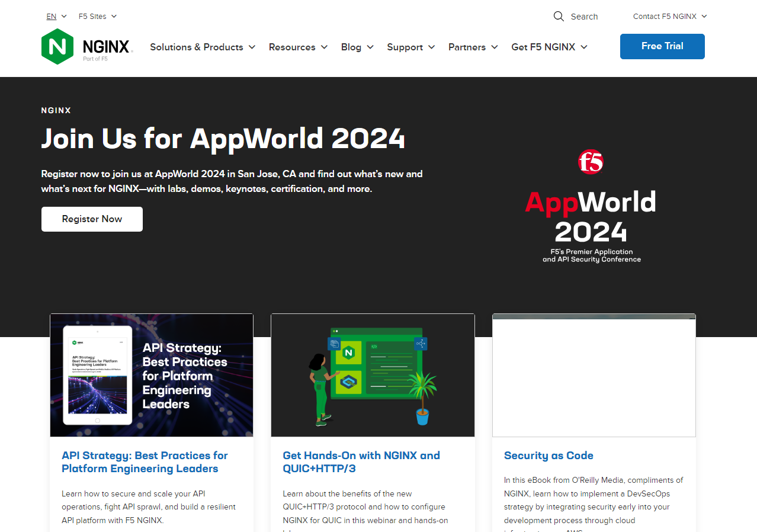Open the Solutions & Products menu
Viewport: 757px width, 532px height.
click(202, 47)
